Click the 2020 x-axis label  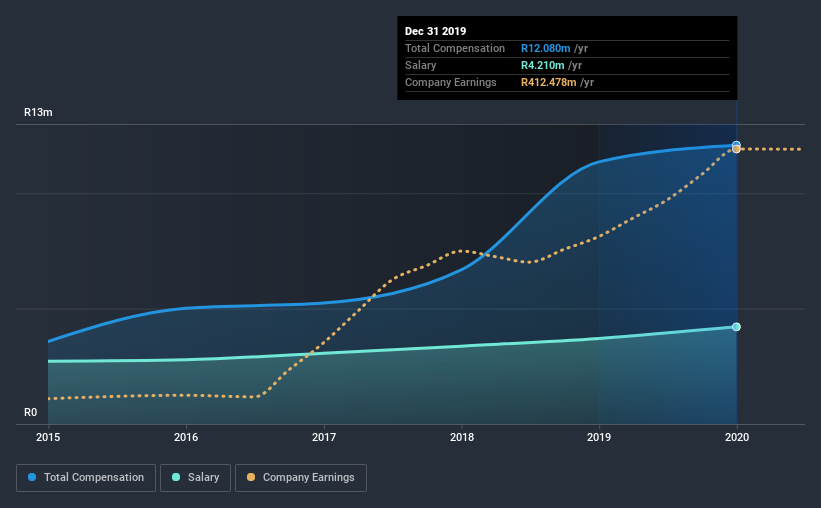pyautogui.click(x=737, y=437)
